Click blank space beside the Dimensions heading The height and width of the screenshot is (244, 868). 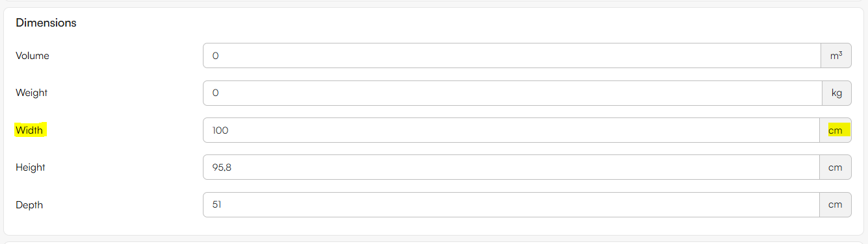click(x=455, y=23)
